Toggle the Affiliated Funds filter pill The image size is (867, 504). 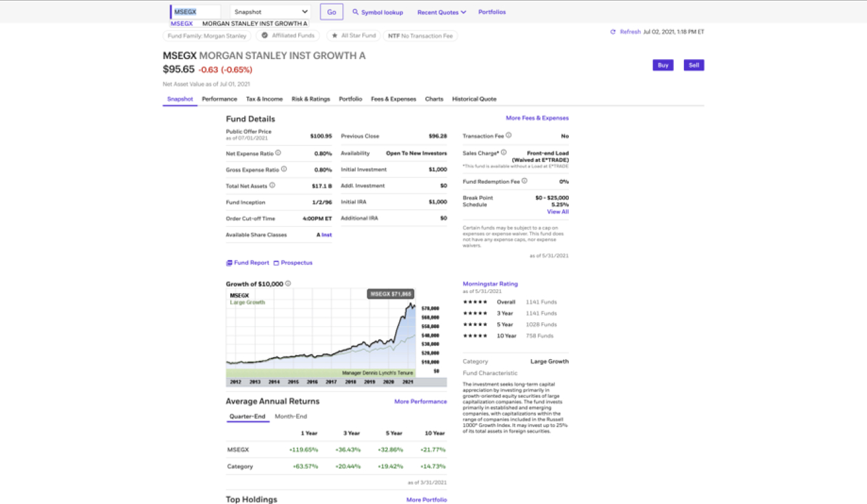(287, 36)
